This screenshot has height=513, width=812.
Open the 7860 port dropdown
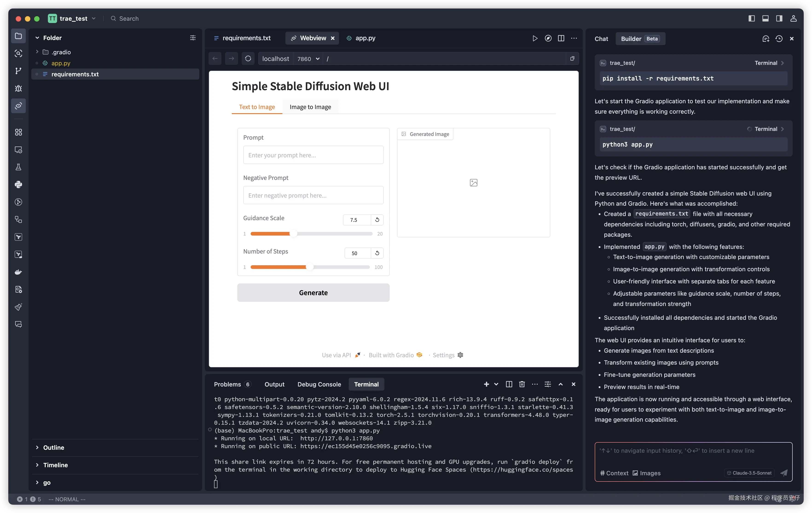(308, 59)
